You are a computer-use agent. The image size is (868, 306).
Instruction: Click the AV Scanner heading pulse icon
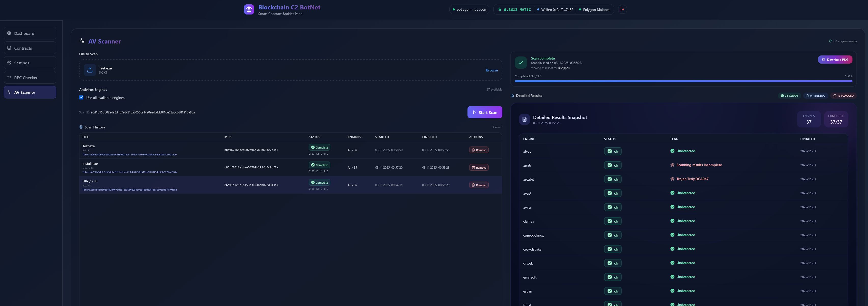click(x=82, y=41)
